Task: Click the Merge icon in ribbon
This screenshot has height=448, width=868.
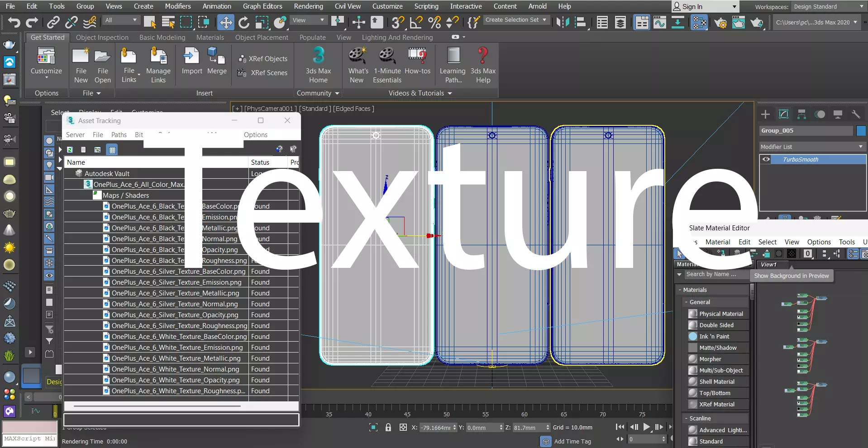Action: click(x=217, y=61)
